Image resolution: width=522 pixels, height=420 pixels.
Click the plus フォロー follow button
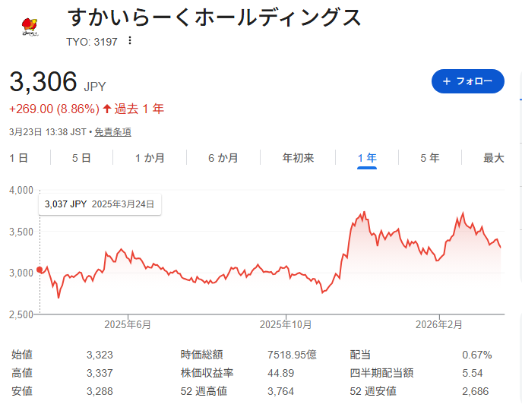[x=467, y=81]
